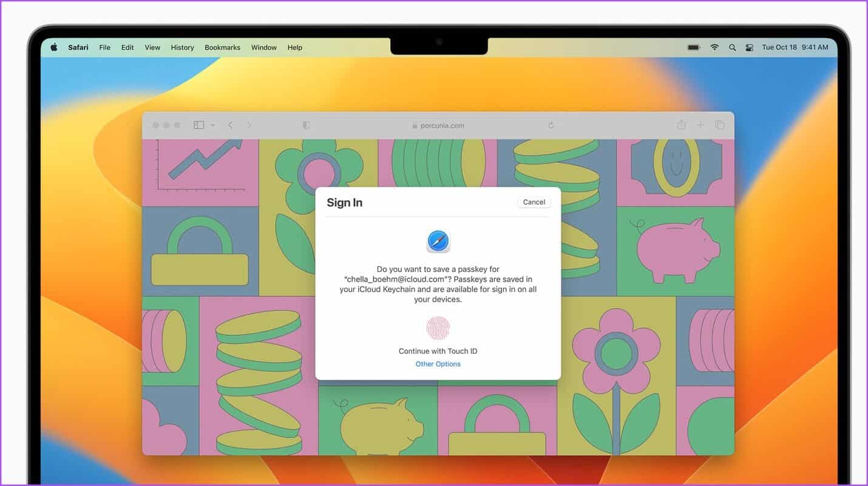Image resolution: width=868 pixels, height=486 pixels.
Task: Click the Sign In dialog title
Action: pos(344,203)
